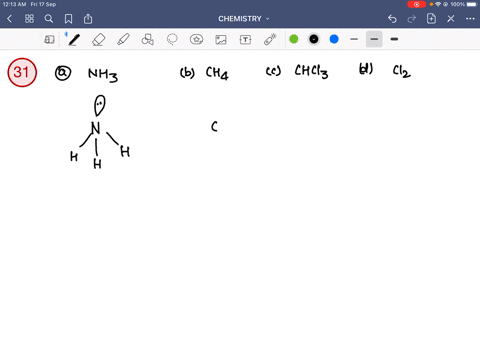Open the CHEMISTRY notebook title dropdown
480x360 pixels.
[244, 19]
